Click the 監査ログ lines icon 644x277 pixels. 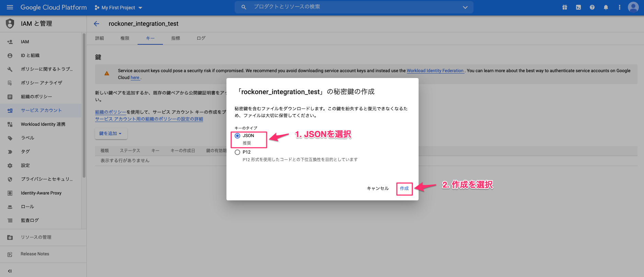click(10, 220)
